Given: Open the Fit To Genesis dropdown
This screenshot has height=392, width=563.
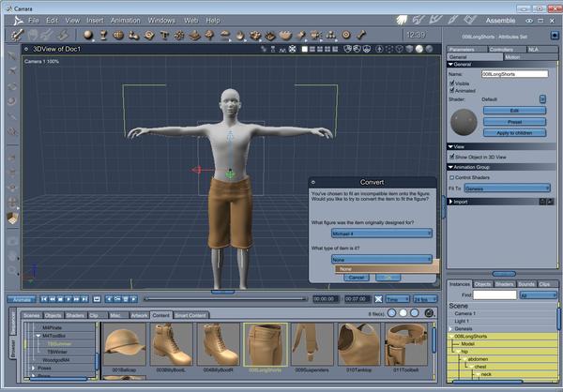Looking at the screenshot, I should 508,188.
